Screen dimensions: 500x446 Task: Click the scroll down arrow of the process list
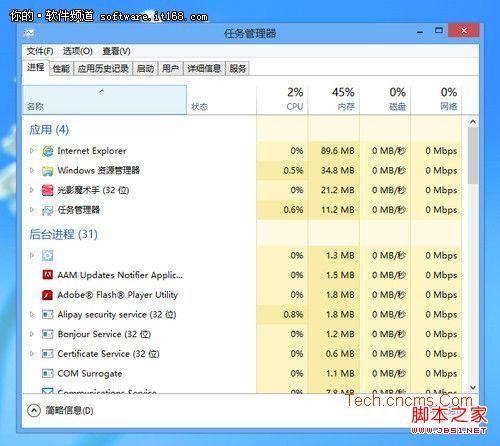pos(473,387)
